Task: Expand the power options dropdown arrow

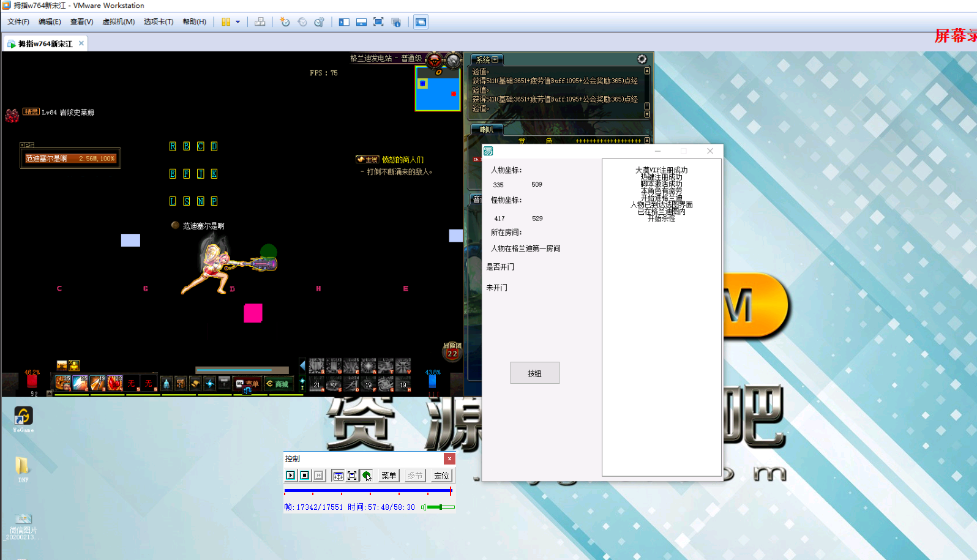Action: (x=238, y=22)
